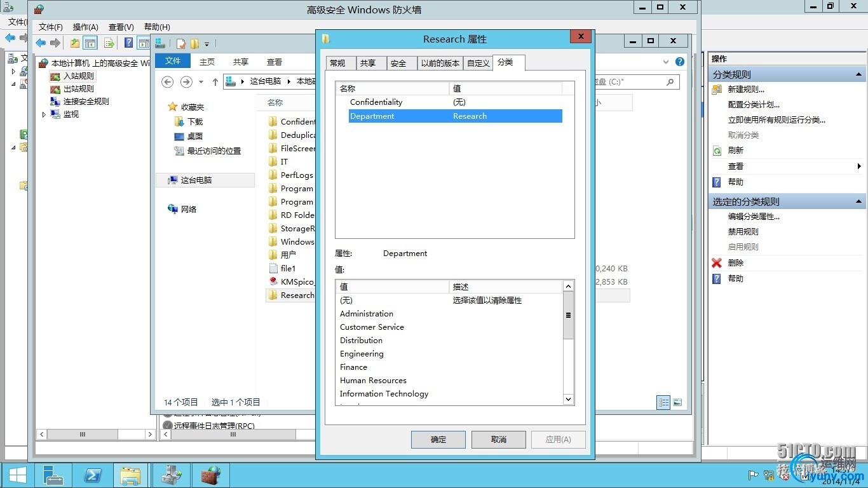Select the Department row in the property list
The height and width of the screenshot is (488, 868).
[x=455, y=116]
